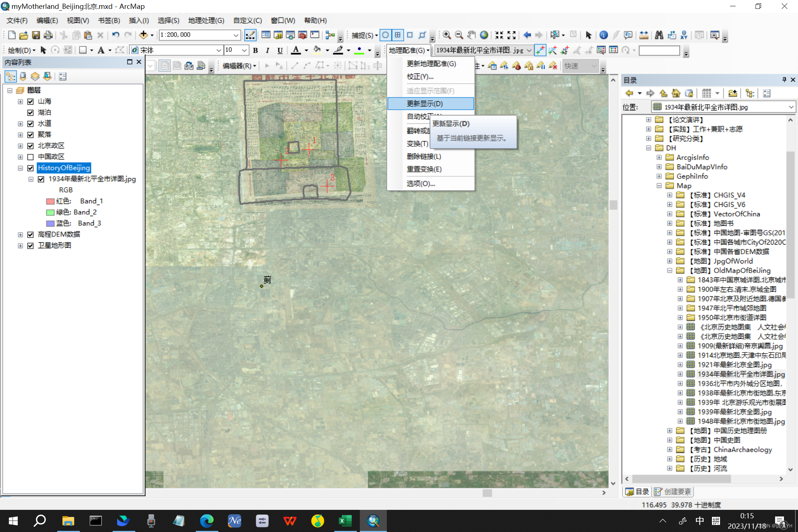Open the 地理处理(G) menu
The width and height of the screenshot is (798, 532).
(206, 20)
